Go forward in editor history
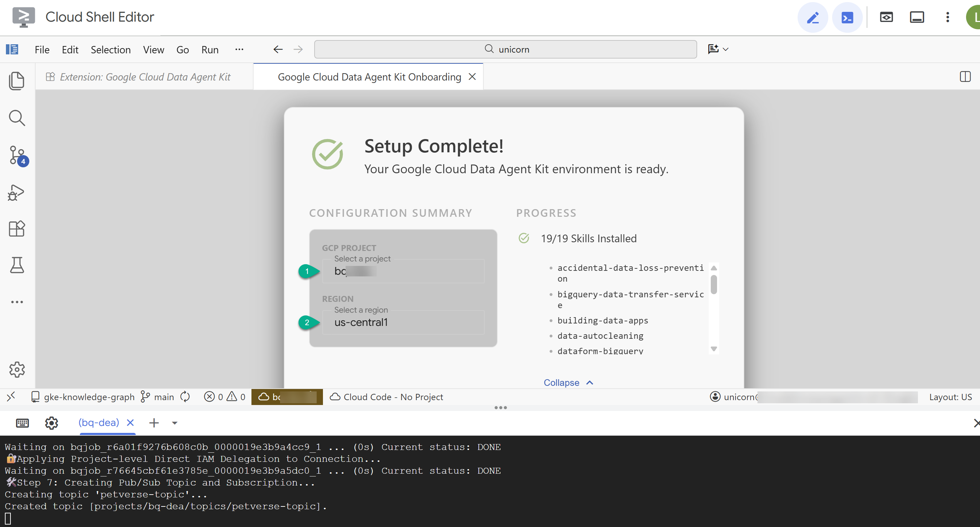 pos(298,49)
